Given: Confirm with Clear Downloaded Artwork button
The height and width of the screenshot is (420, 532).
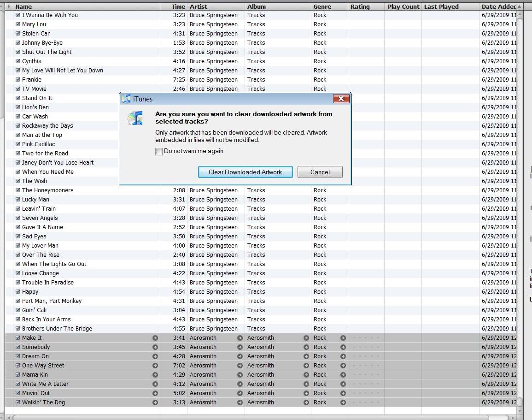Looking at the screenshot, I should 246,172.
